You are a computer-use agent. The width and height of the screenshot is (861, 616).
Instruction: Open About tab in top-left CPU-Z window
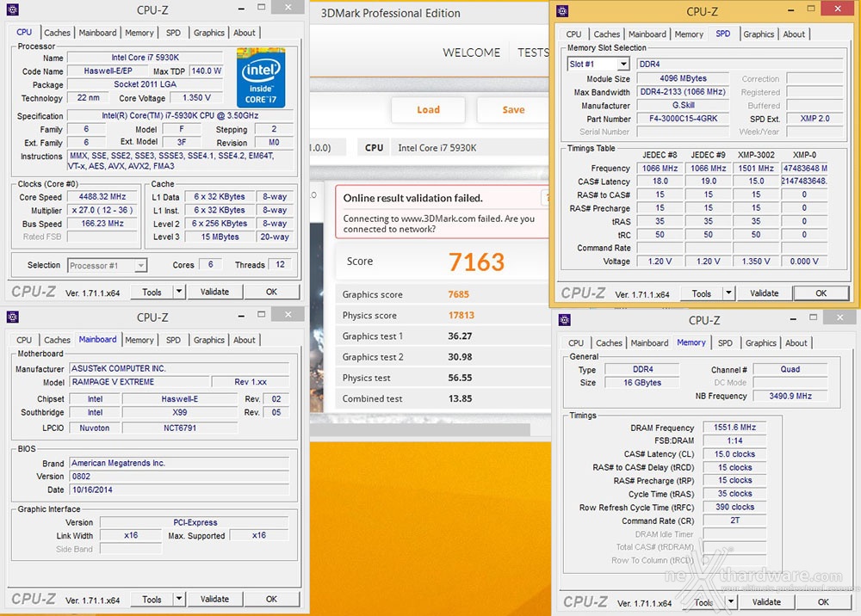pyautogui.click(x=245, y=33)
